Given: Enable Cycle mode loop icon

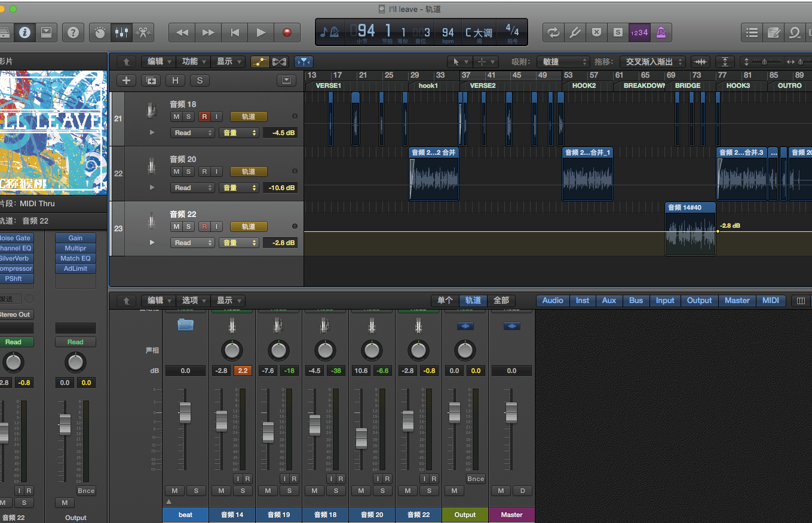Looking at the screenshot, I should (554, 32).
